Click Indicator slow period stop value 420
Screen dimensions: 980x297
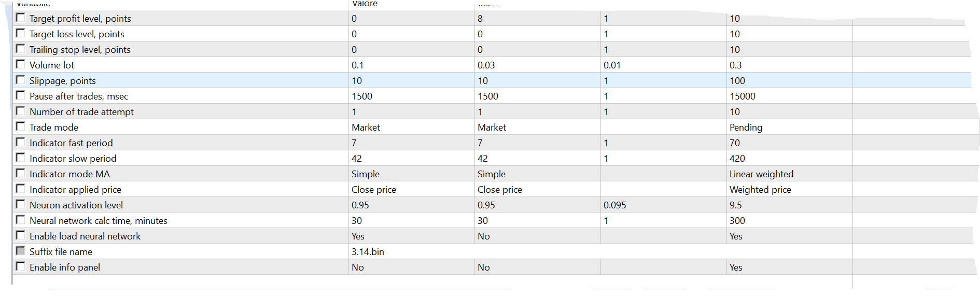(737, 159)
